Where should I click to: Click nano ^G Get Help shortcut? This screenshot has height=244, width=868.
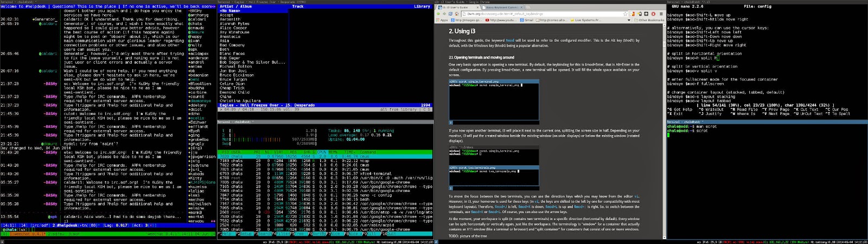[x=679, y=110]
